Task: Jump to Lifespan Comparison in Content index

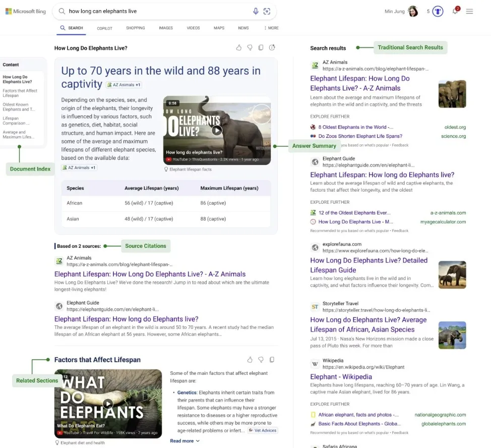Action: tap(16, 121)
